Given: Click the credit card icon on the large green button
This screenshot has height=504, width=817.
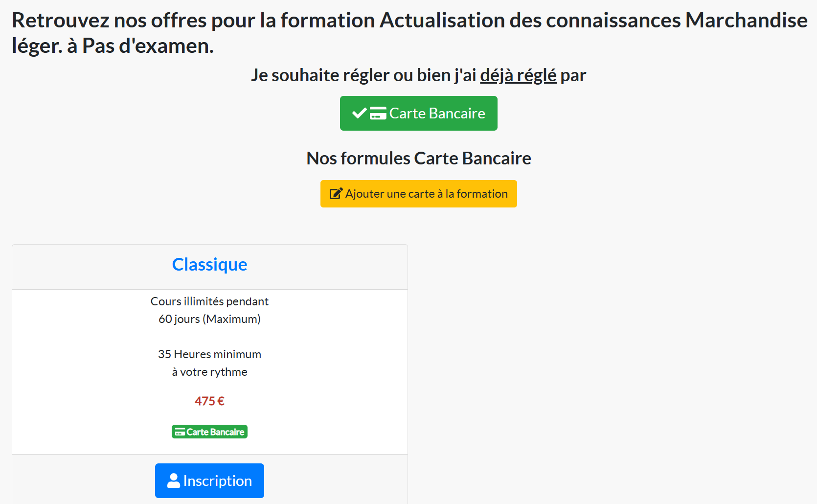Looking at the screenshot, I should click(x=378, y=114).
